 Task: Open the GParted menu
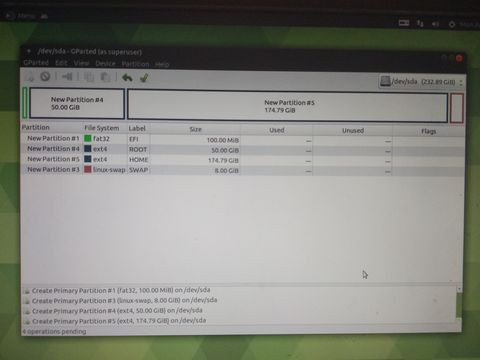[x=36, y=63]
